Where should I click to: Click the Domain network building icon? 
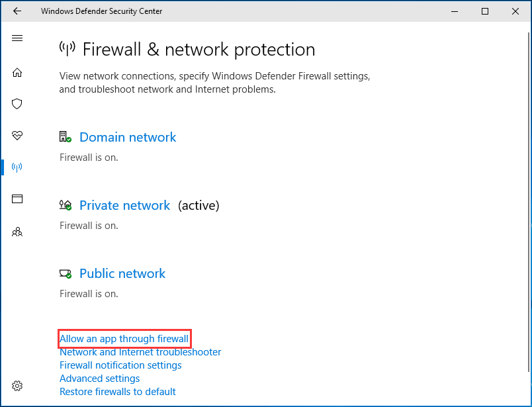65,136
